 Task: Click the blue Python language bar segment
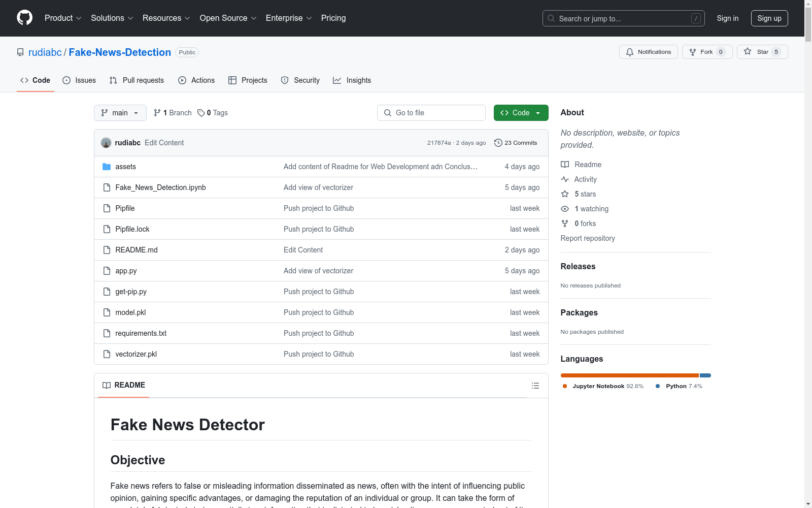pyautogui.click(x=705, y=375)
